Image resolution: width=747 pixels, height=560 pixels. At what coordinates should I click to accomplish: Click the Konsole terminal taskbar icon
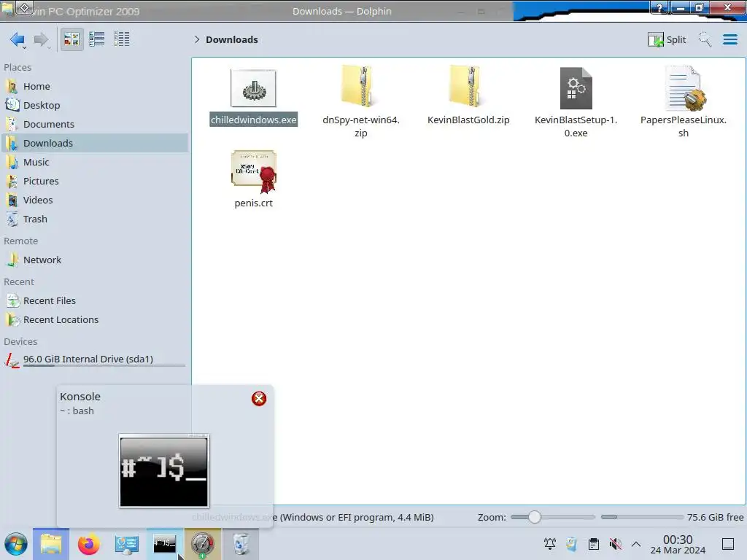click(x=165, y=544)
